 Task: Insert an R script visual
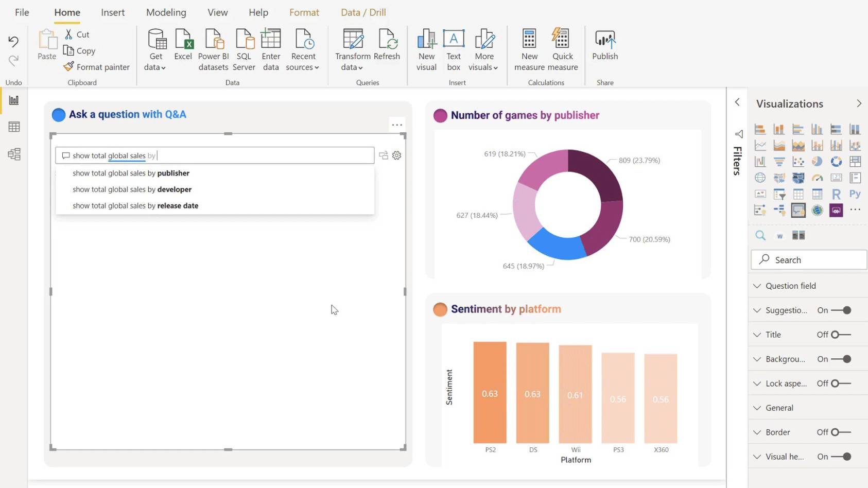(836, 194)
